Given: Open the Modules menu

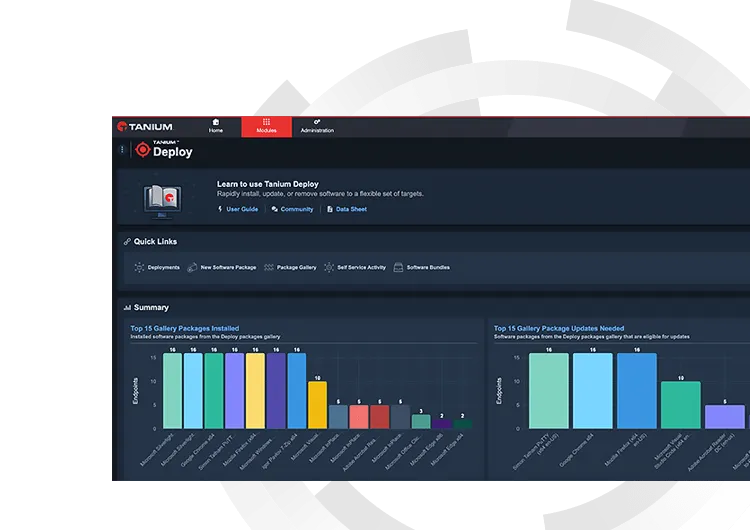Looking at the screenshot, I should tap(266, 126).
